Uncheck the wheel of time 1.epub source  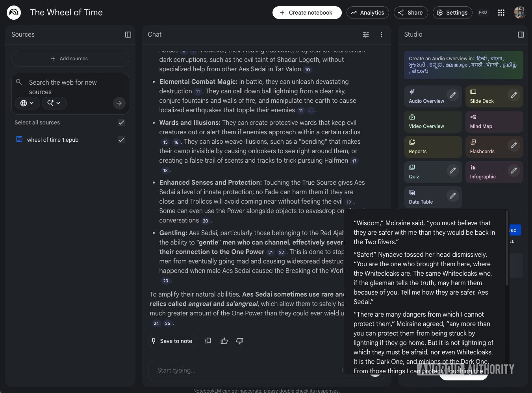(x=121, y=140)
